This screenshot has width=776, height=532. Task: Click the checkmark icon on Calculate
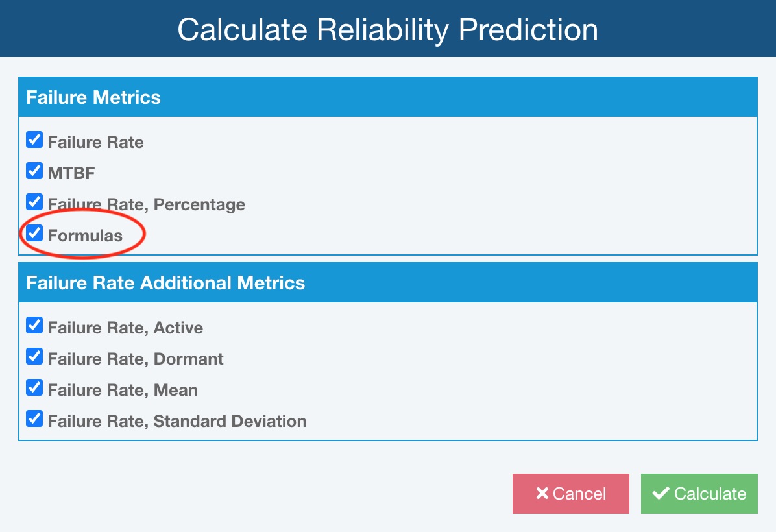coord(661,494)
